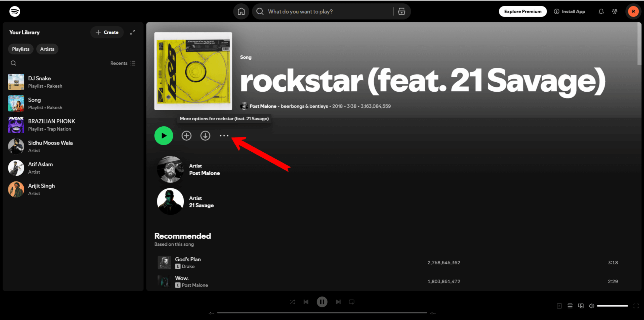Image resolution: width=644 pixels, height=320 pixels.
Task: Seek on the playback progress bar
Action: coord(322,313)
